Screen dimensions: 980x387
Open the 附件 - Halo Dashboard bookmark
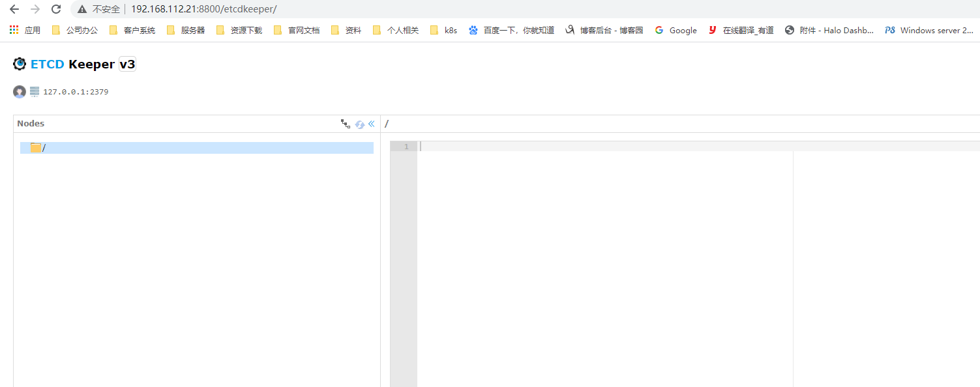click(x=829, y=30)
